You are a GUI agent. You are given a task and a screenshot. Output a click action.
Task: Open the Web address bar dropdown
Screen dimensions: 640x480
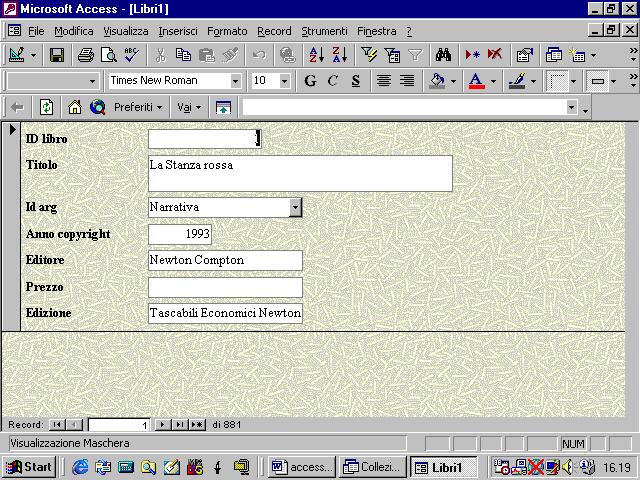(571, 107)
